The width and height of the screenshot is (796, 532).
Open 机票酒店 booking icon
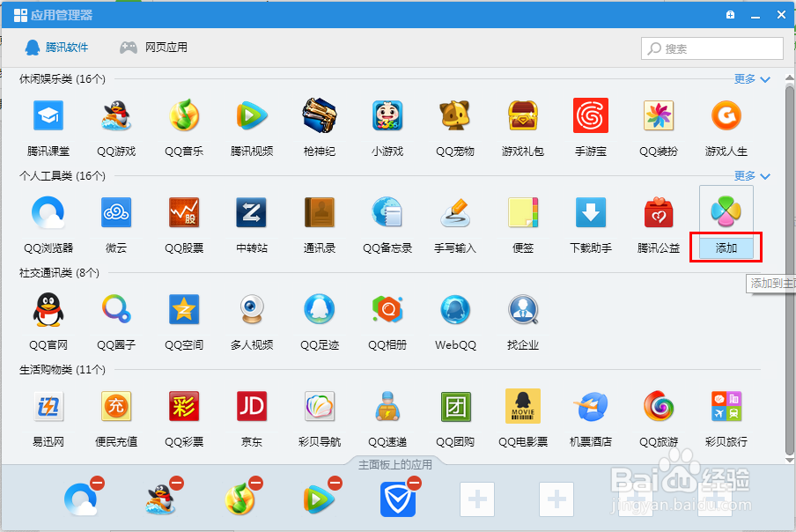(x=591, y=406)
